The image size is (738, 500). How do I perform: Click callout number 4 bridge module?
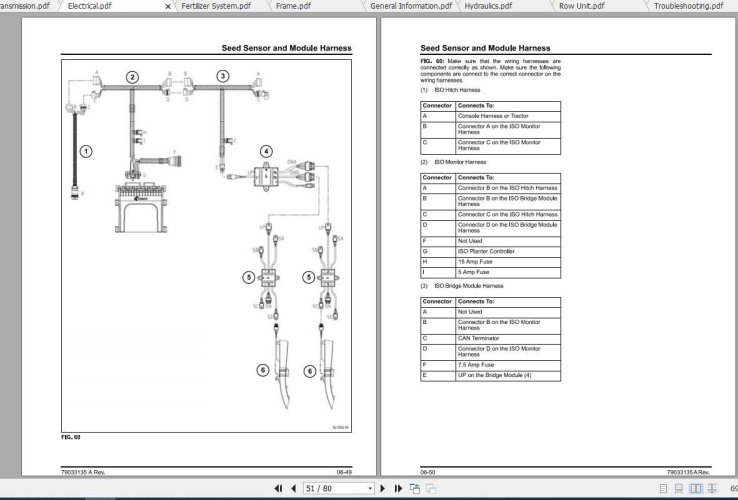(x=266, y=152)
